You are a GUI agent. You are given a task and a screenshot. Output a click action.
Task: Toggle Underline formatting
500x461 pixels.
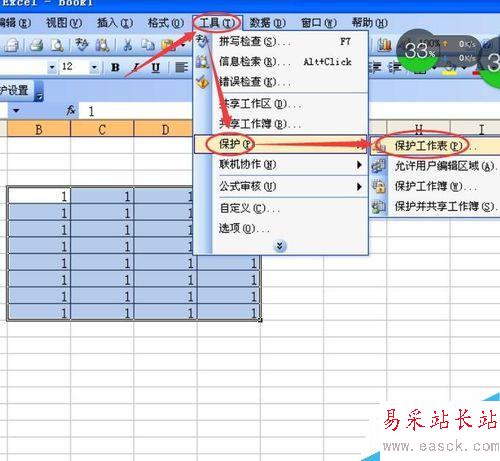pos(155,68)
